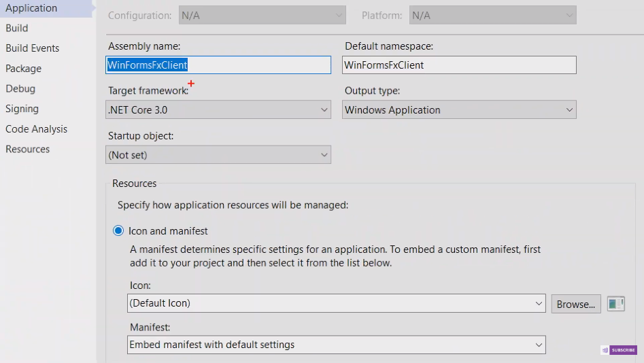The height and width of the screenshot is (363, 644).
Task: Open the Manifest dropdown list
Action: pyautogui.click(x=336, y=345)
